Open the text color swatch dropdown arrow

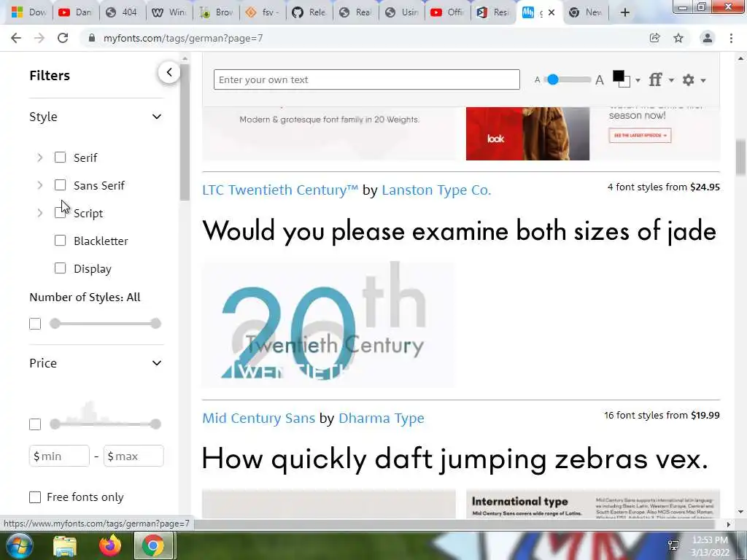(x=638, y=80)
